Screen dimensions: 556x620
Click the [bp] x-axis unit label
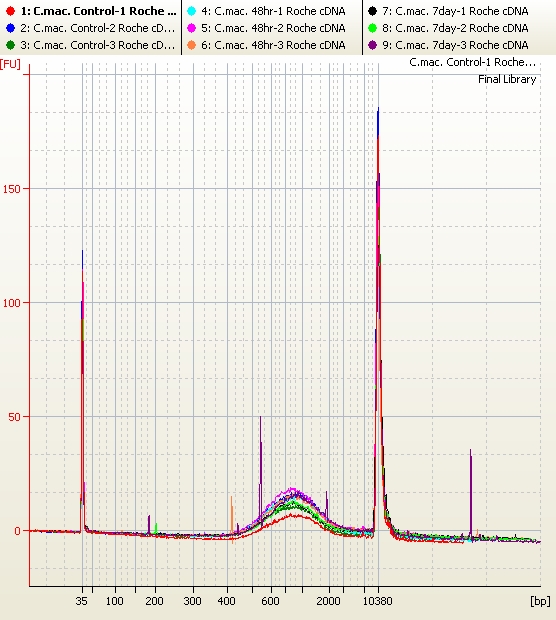540,601
